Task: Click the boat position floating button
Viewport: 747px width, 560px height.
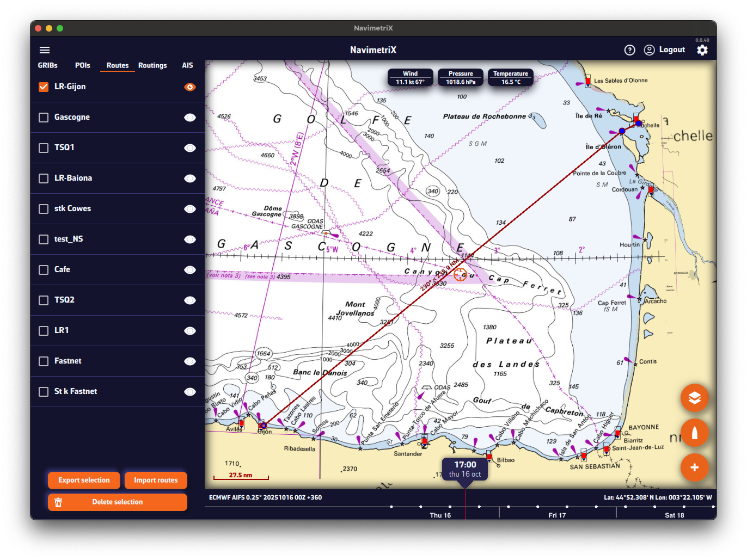Action: (694, 433)
